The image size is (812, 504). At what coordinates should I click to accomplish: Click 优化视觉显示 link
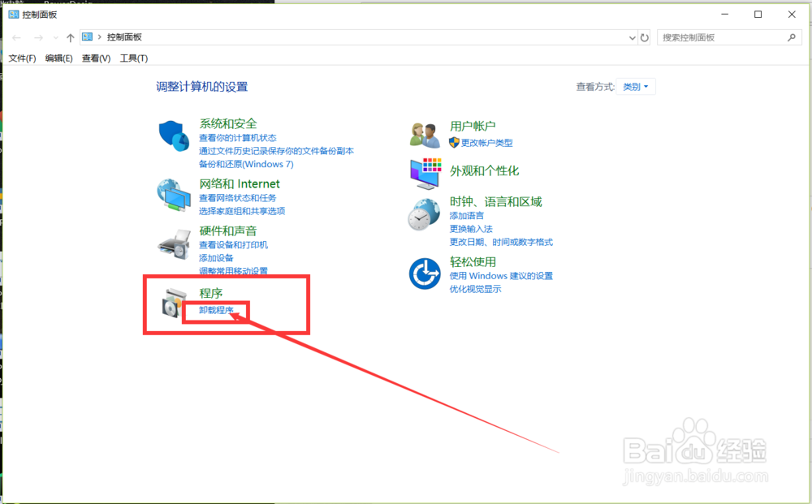(x=475, y=289)
